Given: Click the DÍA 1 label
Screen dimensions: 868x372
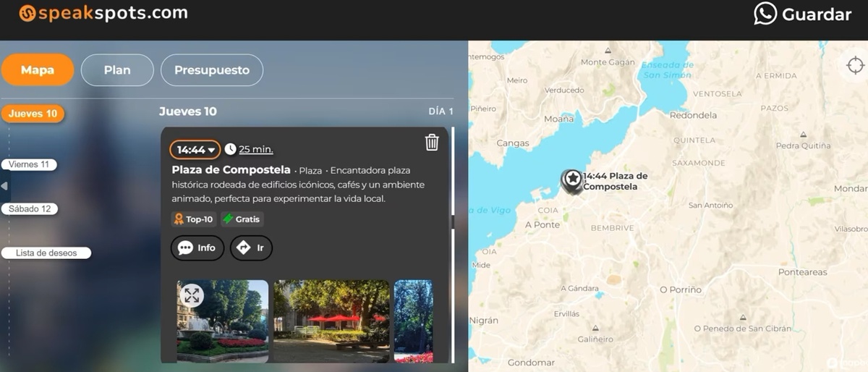Looking at the screenshot, I should [441, 111].
